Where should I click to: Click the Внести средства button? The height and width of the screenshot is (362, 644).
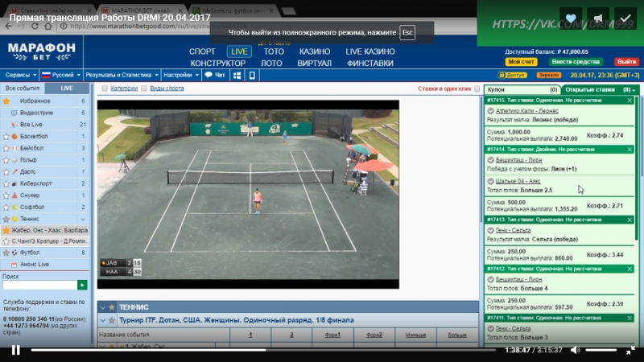575,62
